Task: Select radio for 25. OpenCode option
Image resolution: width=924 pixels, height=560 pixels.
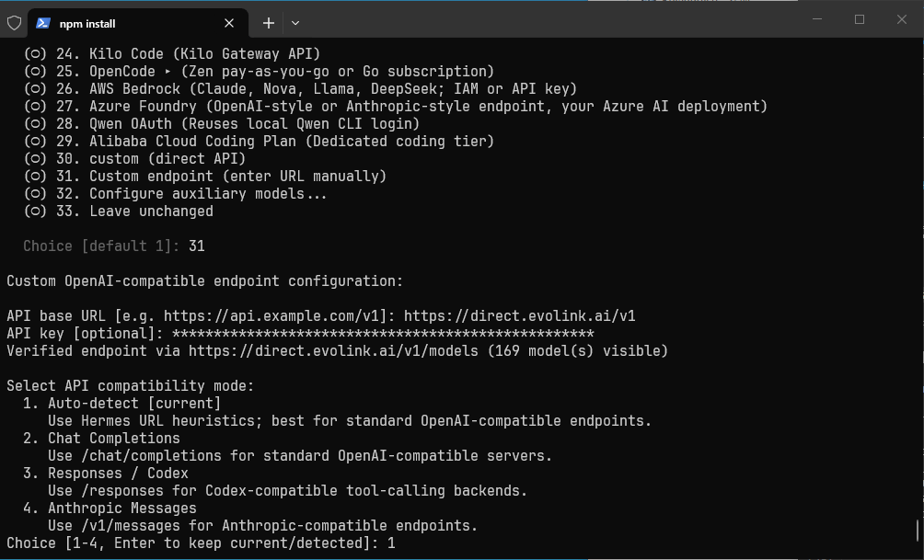Action: (x=35, y=72)
